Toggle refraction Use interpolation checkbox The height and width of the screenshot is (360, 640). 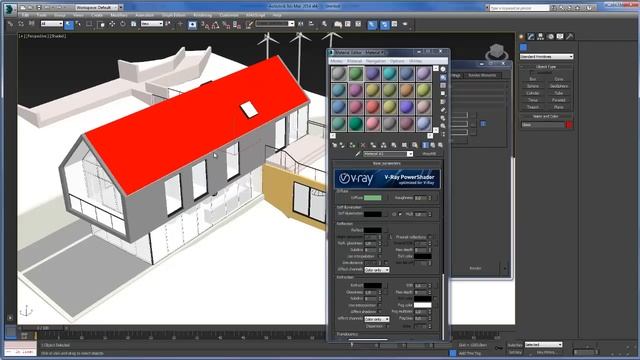380,305
